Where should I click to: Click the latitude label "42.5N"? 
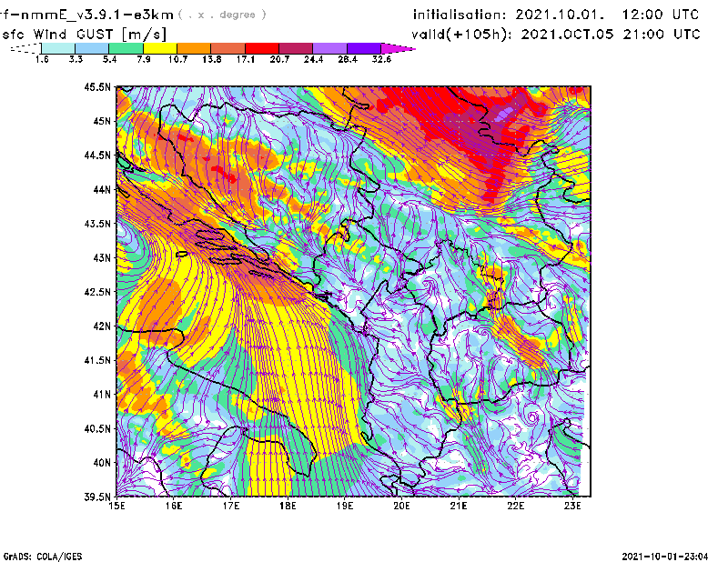97,292
